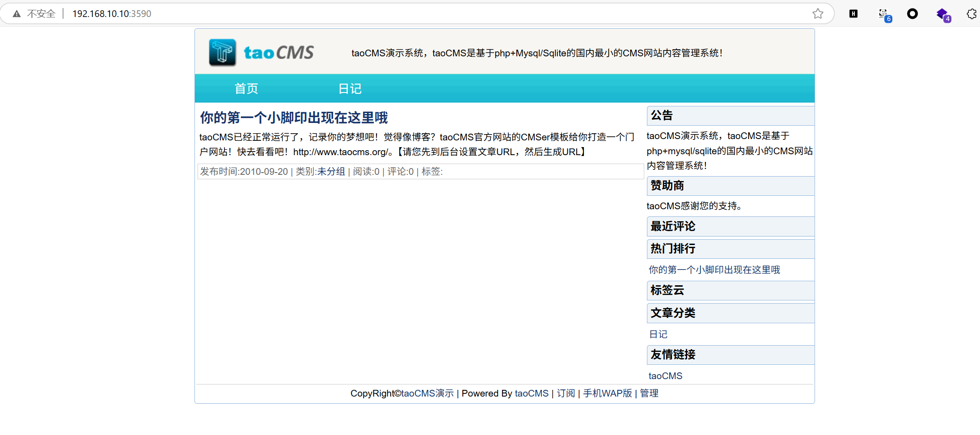Image resolution: width=980 pixels, height=435 pixels.
Task: Click the taoCMS感谢您的支持 sponsor text
Action: click(694, 206)
